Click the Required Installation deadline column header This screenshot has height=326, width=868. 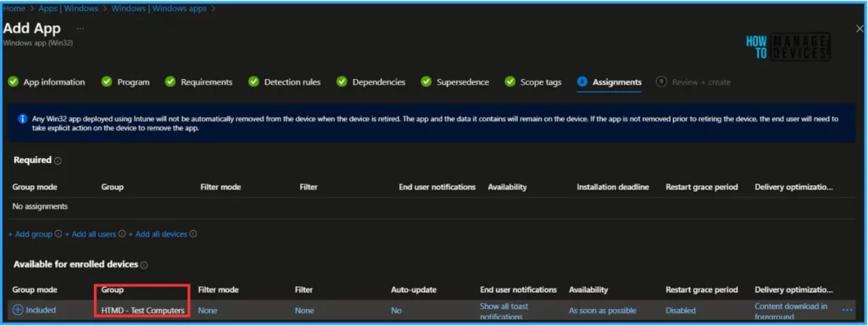coord(613,188)
